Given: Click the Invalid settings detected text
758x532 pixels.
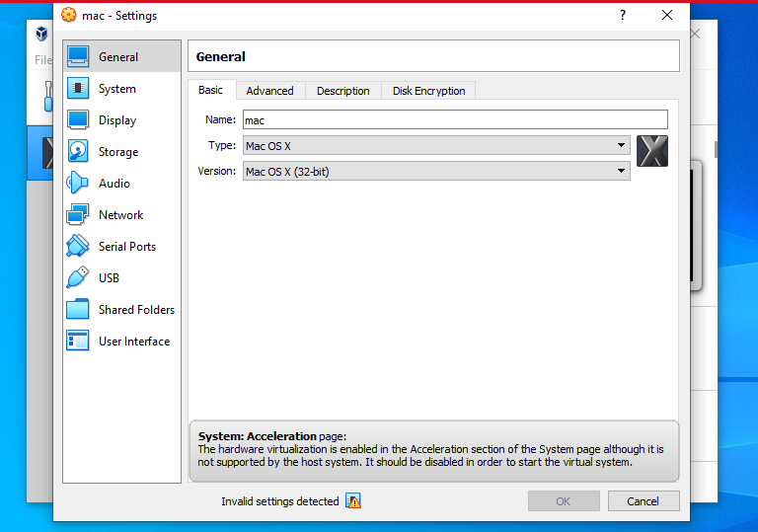Looking at the screenshot, I should tap(280, 501).
